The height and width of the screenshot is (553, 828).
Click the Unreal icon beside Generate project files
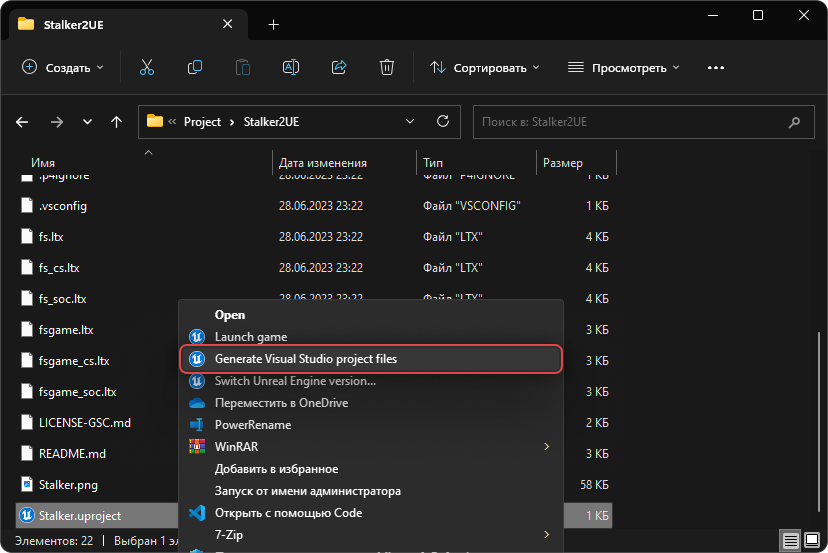[197, 359]
